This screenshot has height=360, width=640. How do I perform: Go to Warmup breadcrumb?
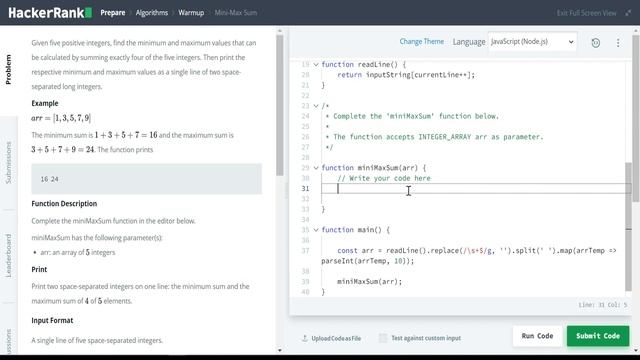point(191,13)
